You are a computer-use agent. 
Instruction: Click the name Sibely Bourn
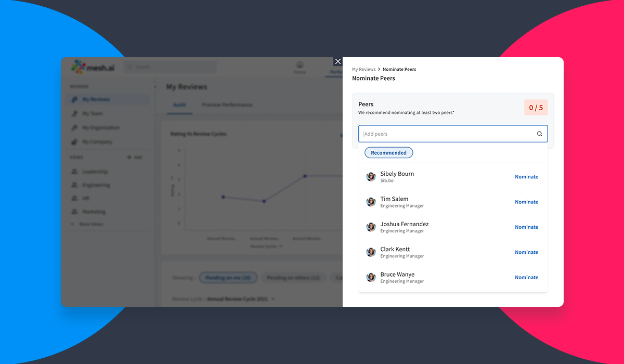397,174
